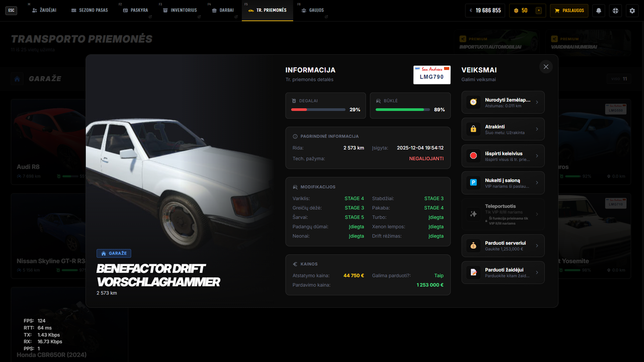
Task: Go to the Paskyra tab
Action: coord(135,11)
